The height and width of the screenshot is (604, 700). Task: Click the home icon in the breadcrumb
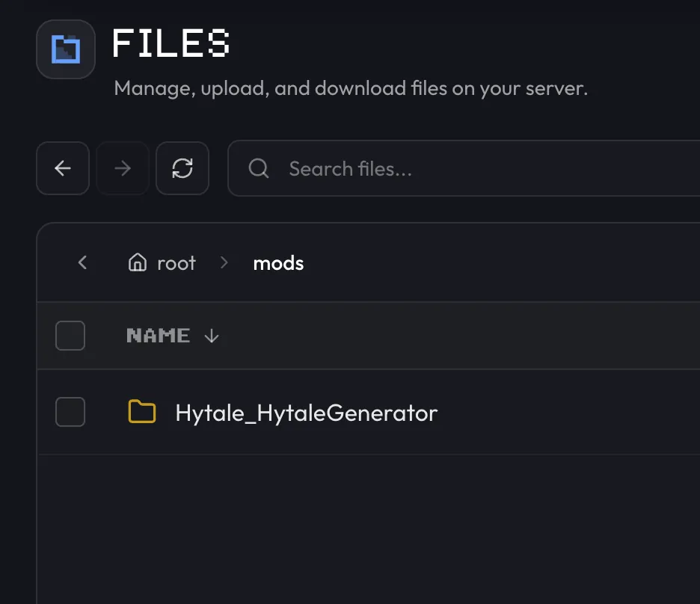tap(137, 262)
